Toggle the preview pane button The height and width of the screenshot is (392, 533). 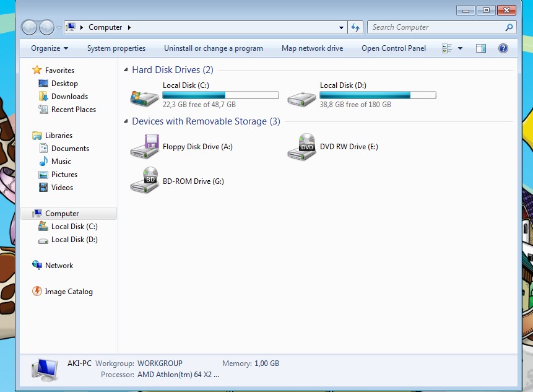[480, 48]
